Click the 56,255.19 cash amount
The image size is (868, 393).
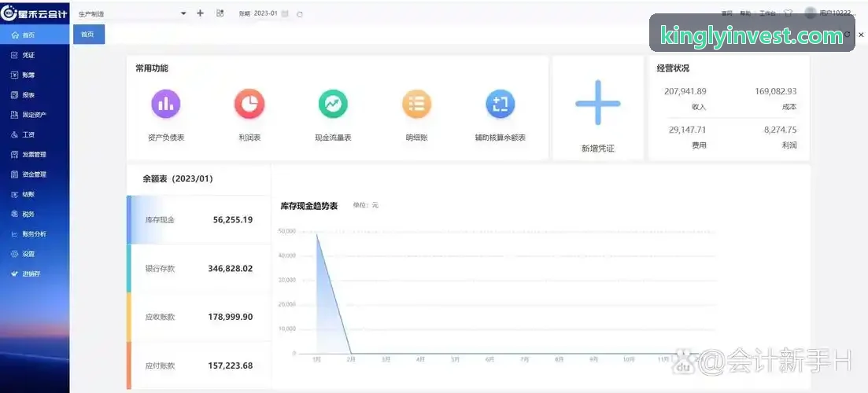(233, 219)
